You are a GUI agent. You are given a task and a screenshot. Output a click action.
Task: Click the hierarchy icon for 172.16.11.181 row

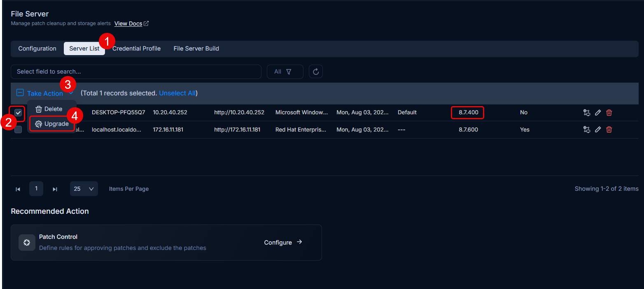(x=587, y=129)
